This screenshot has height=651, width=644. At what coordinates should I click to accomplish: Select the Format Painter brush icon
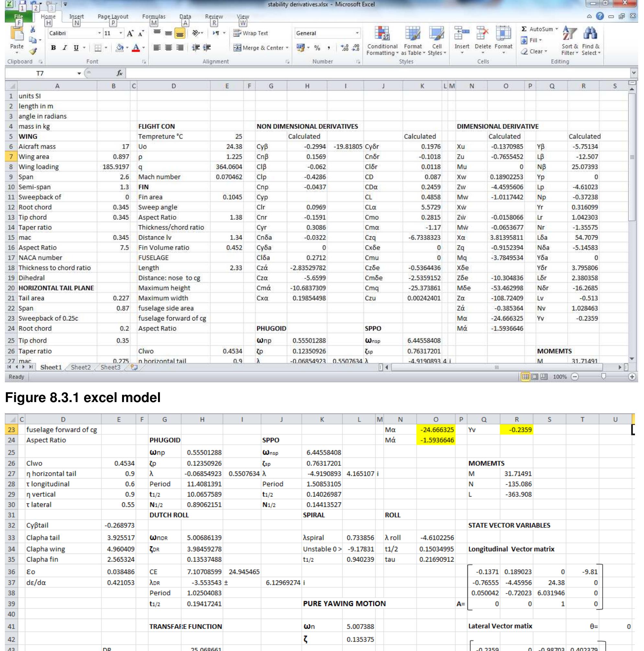(33, 51)
